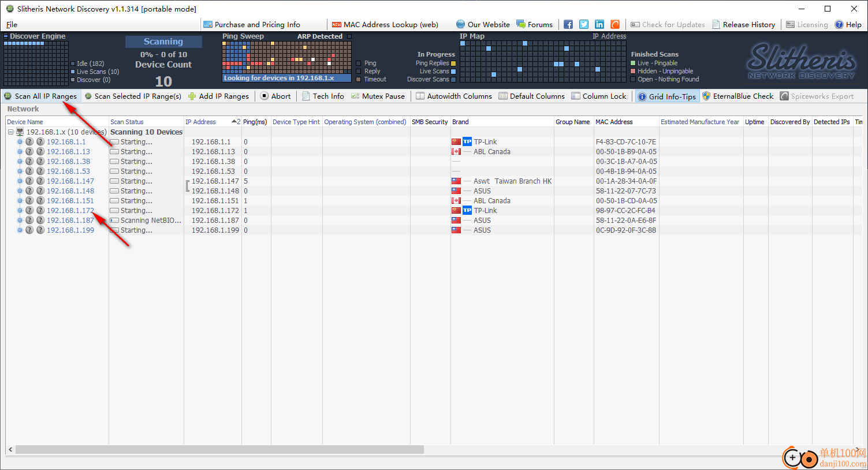Open the Facebook icon link
The width and height of the screenshot is (868, 470).
[568, 24]
